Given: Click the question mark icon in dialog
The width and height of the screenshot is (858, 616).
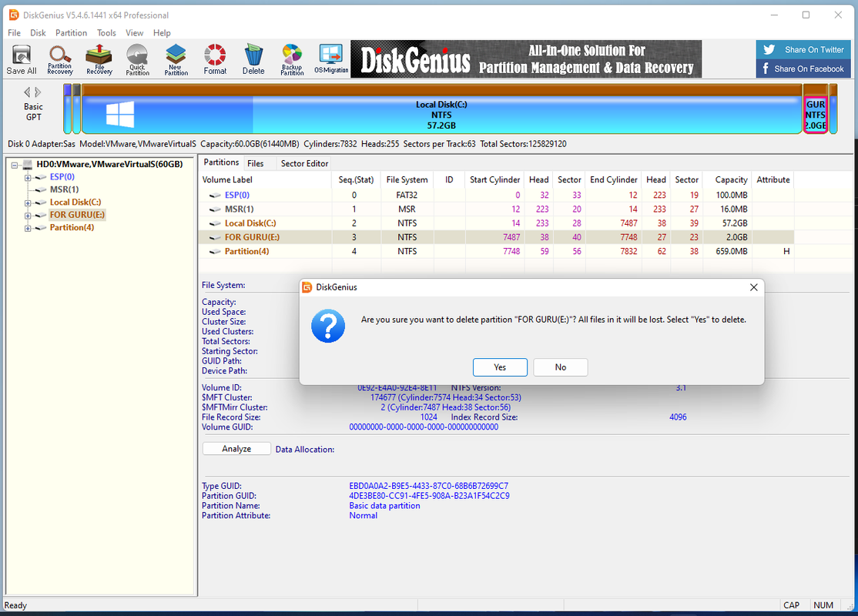Looking at the screenshot, I should click(x=328, y=326).
